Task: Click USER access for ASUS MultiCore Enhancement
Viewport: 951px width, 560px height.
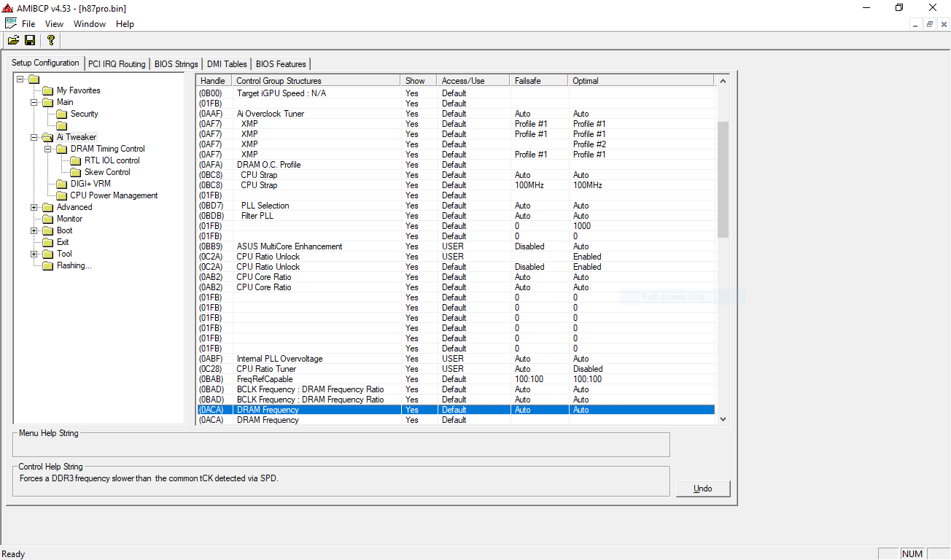Action: (453, 246)
